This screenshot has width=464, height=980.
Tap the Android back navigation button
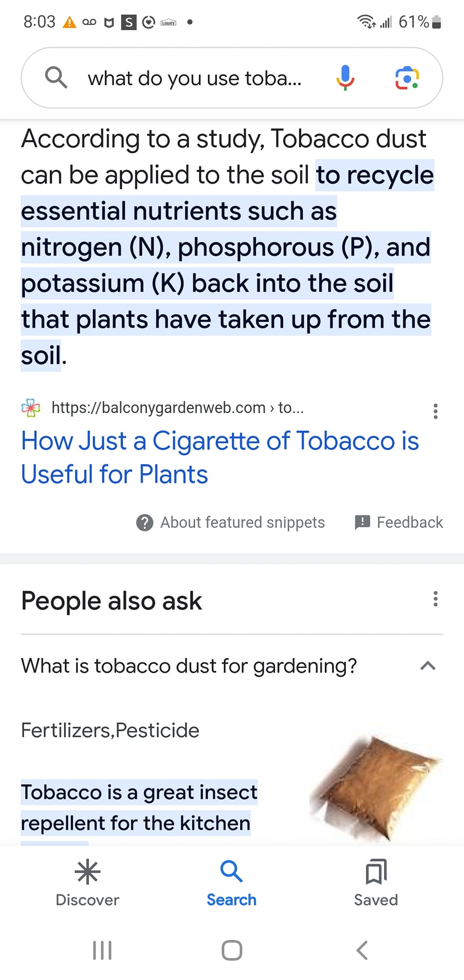[x=362, y=950]
